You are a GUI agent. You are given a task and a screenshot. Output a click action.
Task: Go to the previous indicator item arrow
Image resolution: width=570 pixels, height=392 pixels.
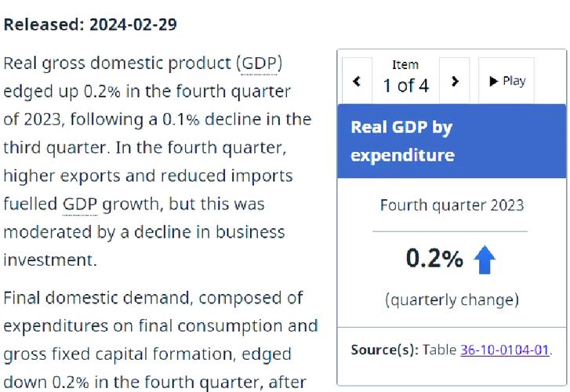coord(357,81)
